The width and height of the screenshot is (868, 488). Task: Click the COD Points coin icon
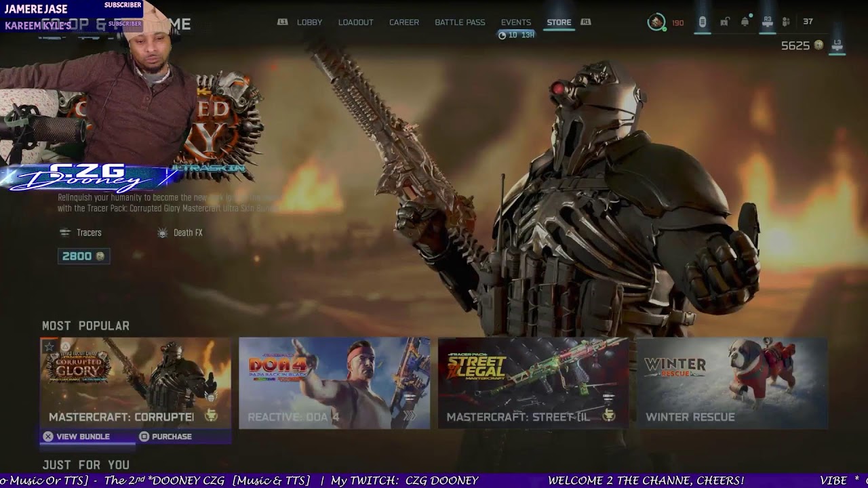(818, 45)
